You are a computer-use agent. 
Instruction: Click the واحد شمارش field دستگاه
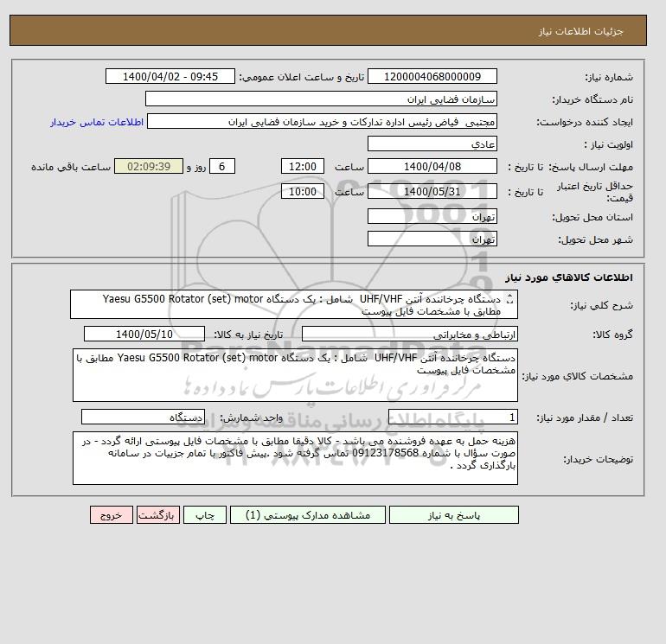point(143,418)
